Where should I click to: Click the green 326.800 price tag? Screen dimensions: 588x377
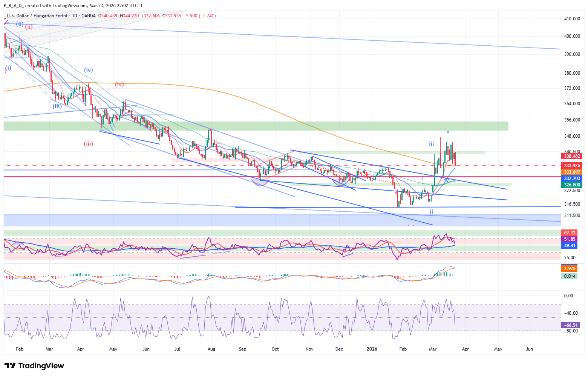[x=572, y=185]
